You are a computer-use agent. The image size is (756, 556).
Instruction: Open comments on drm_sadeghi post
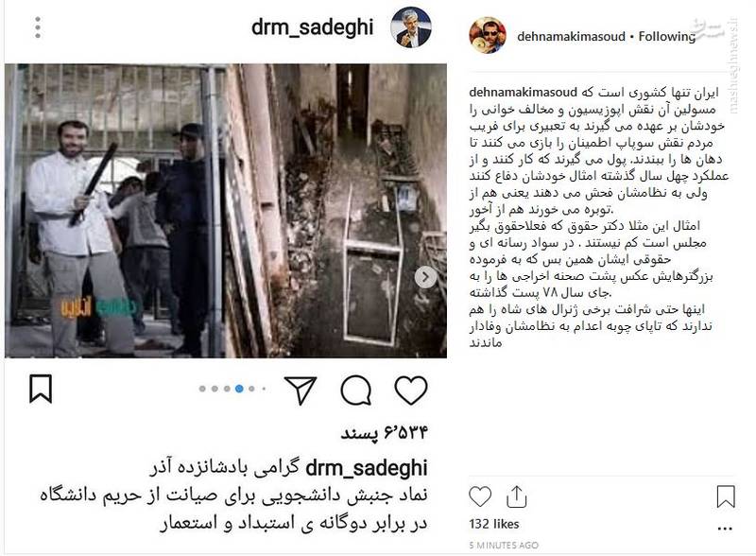point(356,390)
